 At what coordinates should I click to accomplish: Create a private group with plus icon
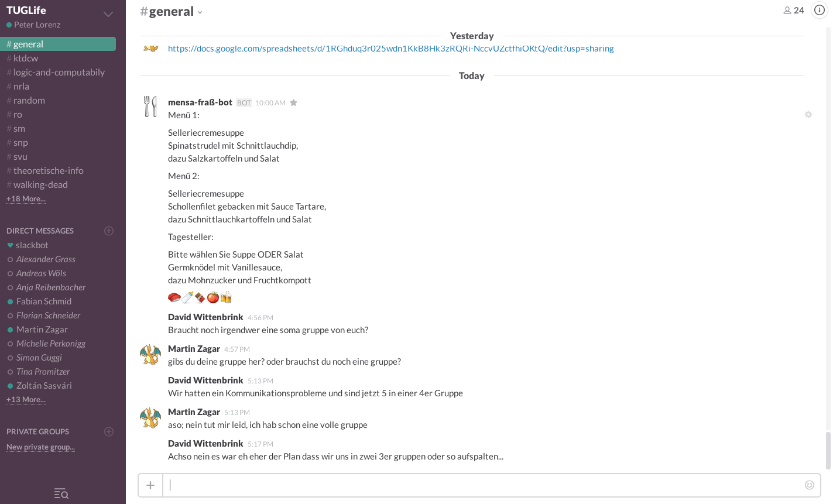click(x=109, y=431)
